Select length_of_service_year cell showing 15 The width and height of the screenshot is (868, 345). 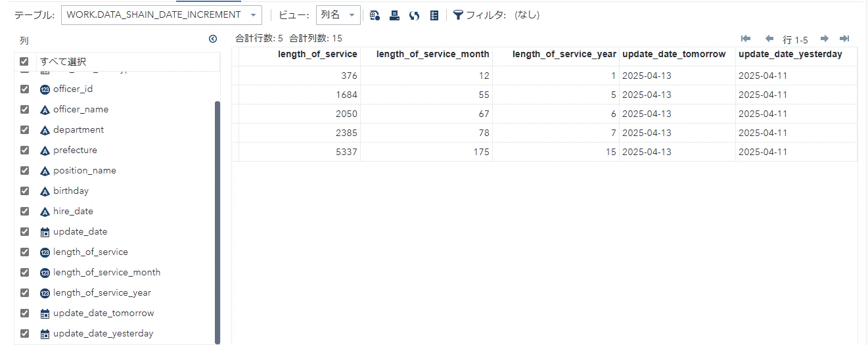coord(556,152)
